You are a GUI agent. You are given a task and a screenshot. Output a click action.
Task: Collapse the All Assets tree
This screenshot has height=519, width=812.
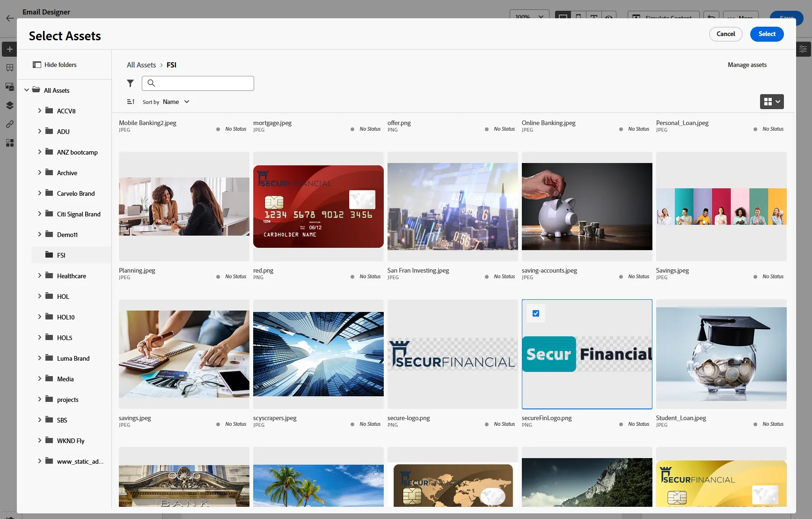(27, 90)
